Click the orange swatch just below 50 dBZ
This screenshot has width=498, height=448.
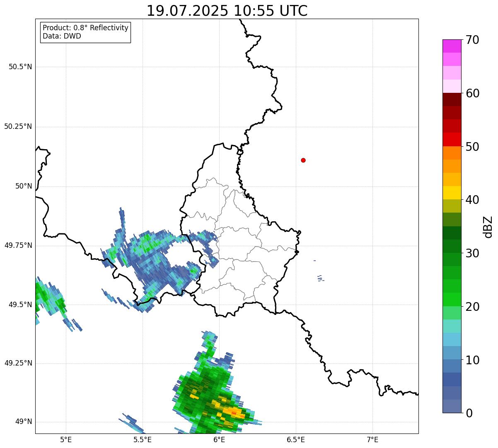tap(452, 153)
